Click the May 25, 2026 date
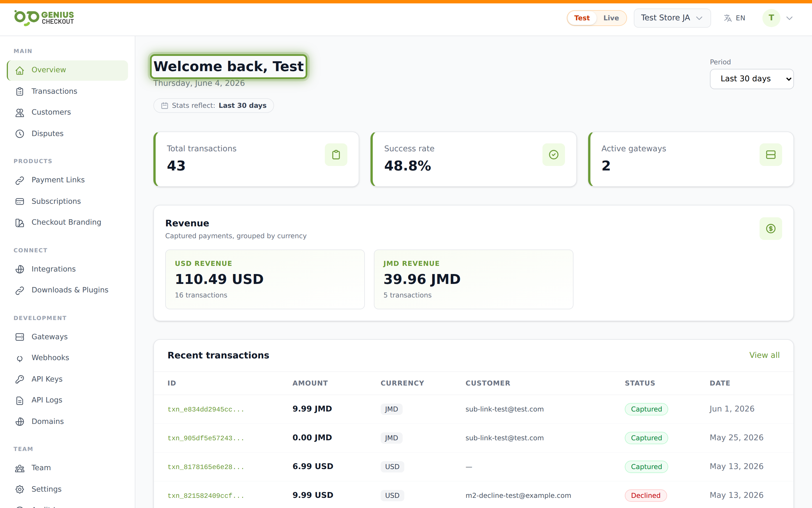 (x=736, y=438)
